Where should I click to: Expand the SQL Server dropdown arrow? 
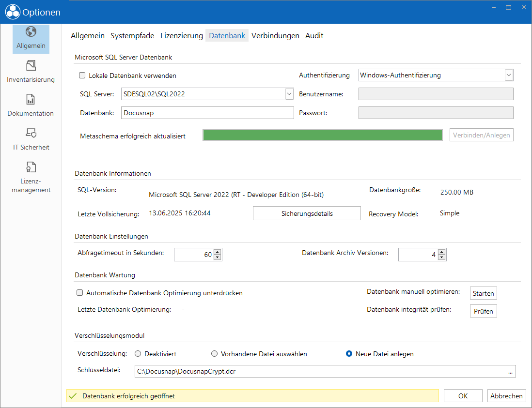click(289, 94)
